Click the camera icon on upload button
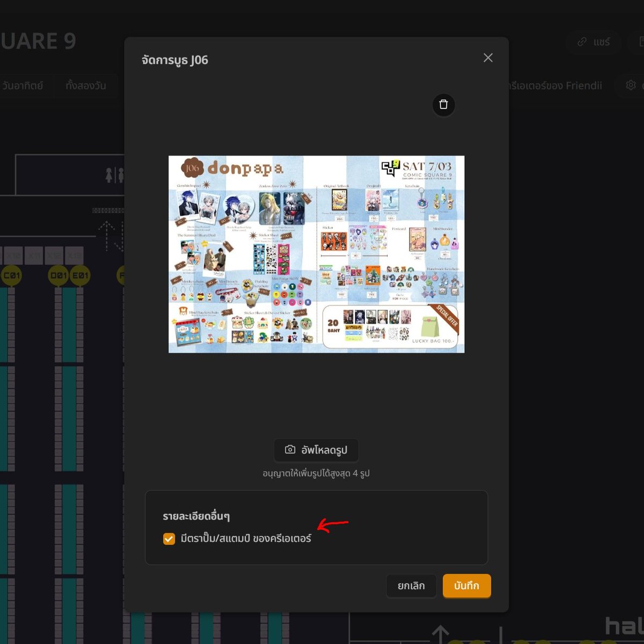The width and height of the screenshot is (644, 644). [290, 449]
